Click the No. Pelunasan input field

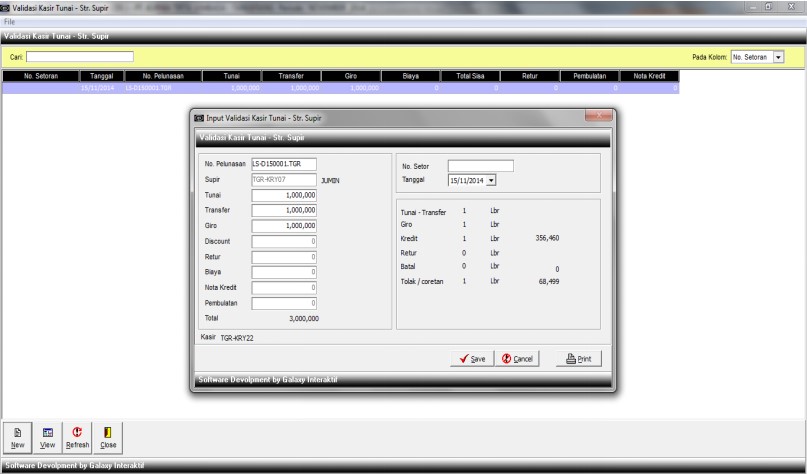pyautogui.click(x=283, y=164)
